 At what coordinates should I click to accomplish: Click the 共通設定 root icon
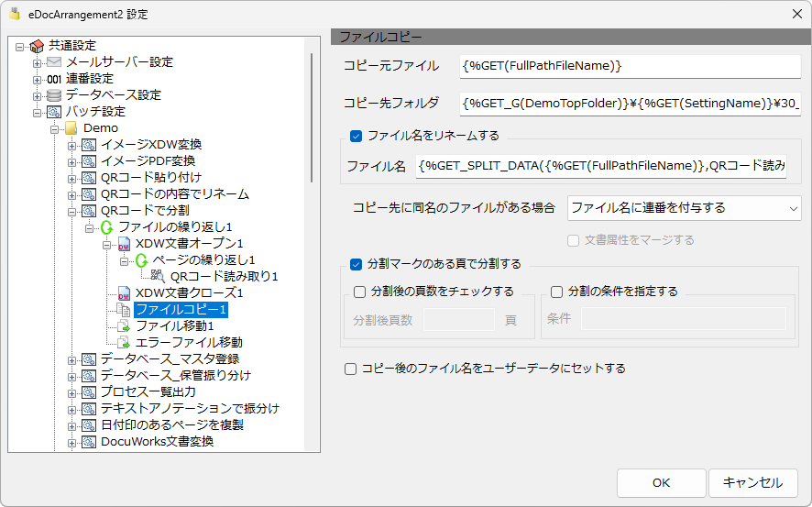[x=37, y=46]
